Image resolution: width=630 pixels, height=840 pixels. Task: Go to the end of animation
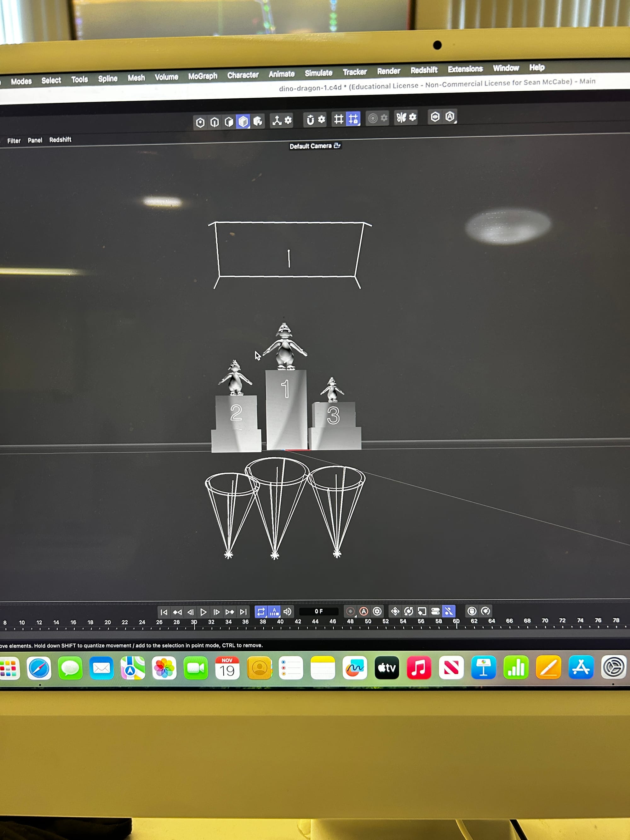point(243,612)
